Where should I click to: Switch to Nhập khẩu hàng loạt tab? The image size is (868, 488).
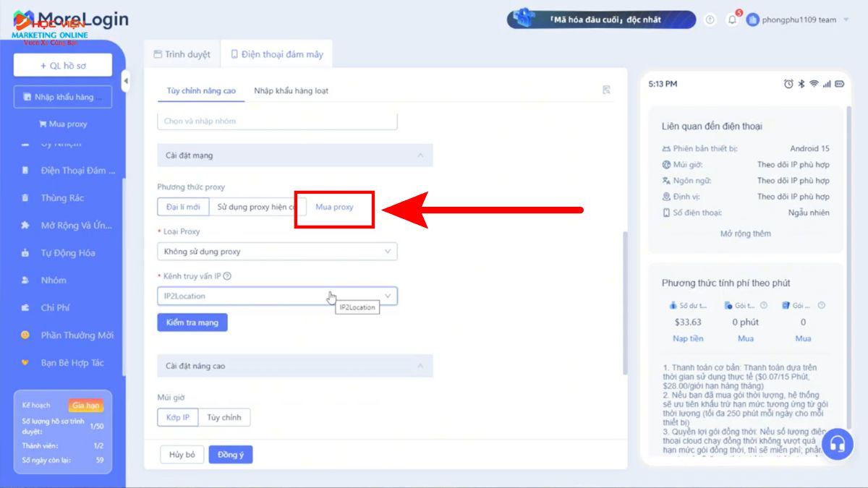pos(291,91)
